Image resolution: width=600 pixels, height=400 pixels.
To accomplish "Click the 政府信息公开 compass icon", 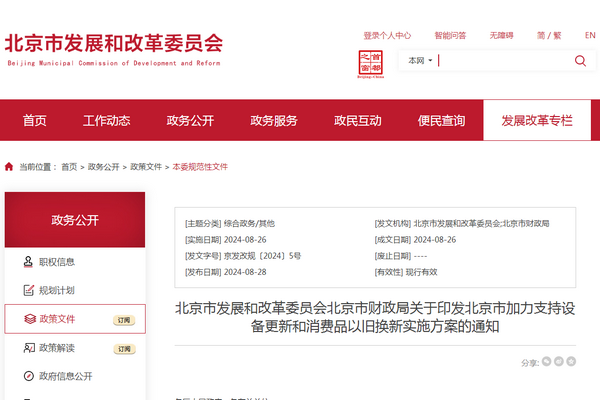I will 27,377.
